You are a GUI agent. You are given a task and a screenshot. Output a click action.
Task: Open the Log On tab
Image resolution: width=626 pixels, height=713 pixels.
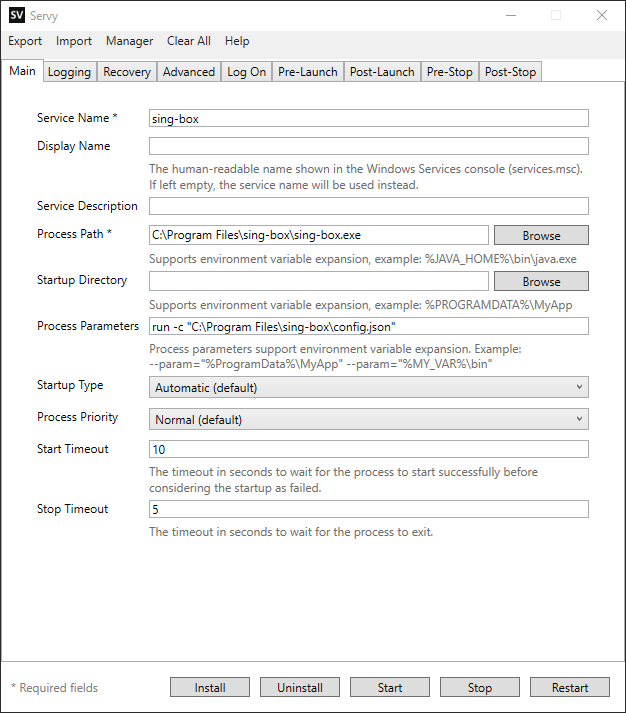(x=246, y=72)
